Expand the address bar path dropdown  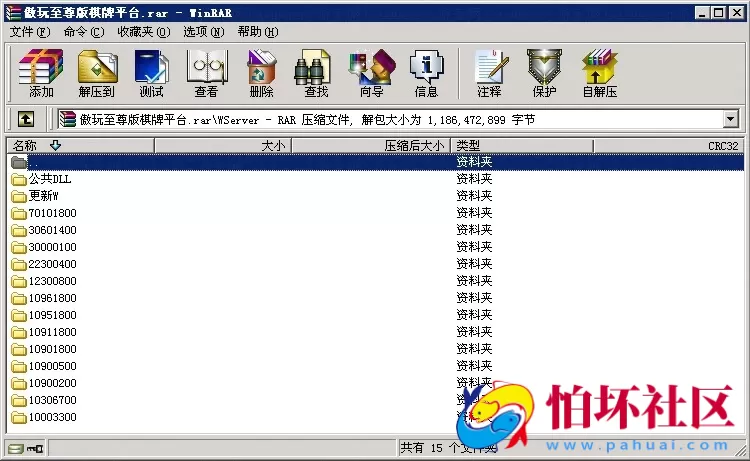point(730,119)
